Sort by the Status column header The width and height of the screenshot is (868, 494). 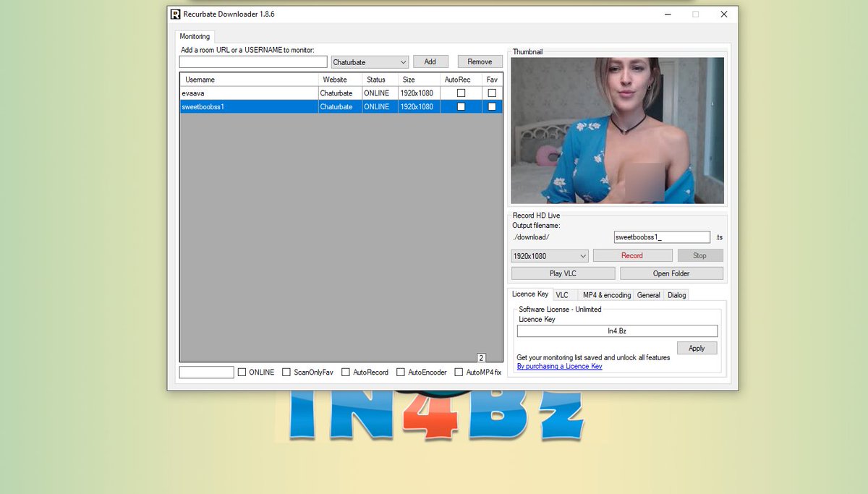point(380,80)
